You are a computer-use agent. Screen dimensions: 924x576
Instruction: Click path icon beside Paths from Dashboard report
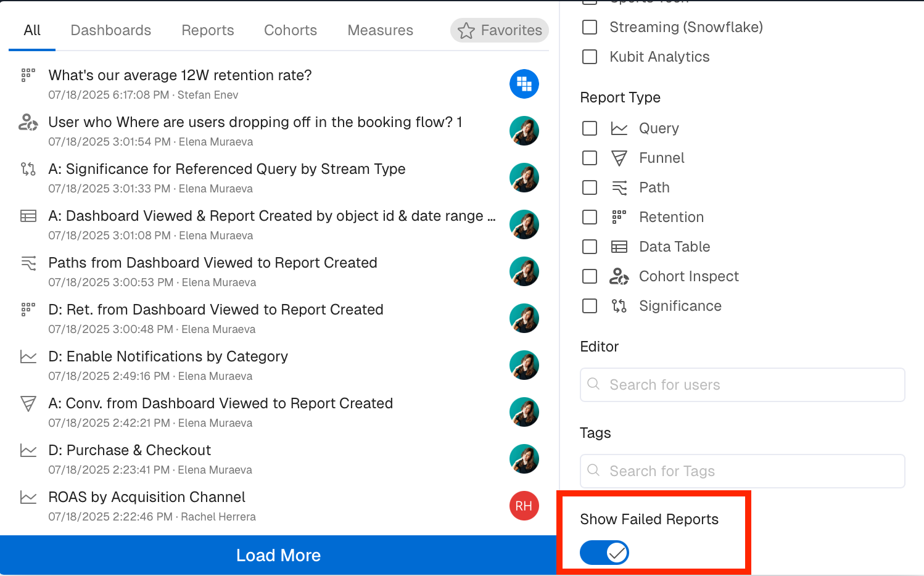(x=28, y=263)
